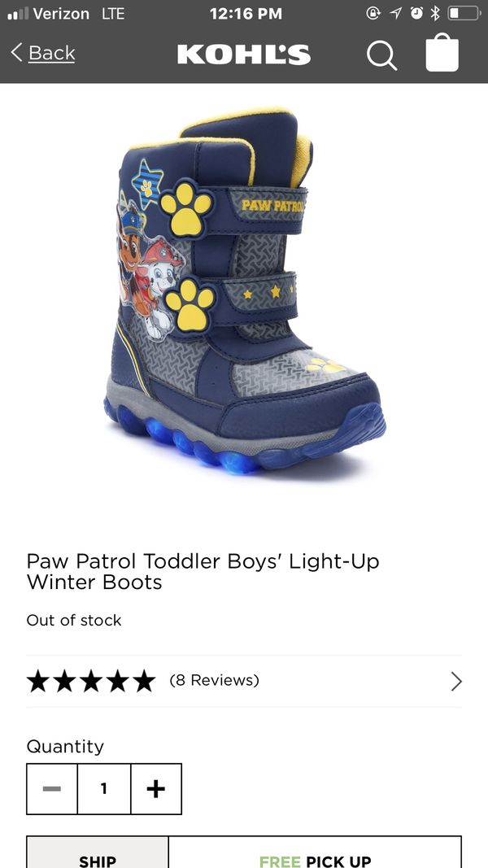Select the quantity value field

104,789
